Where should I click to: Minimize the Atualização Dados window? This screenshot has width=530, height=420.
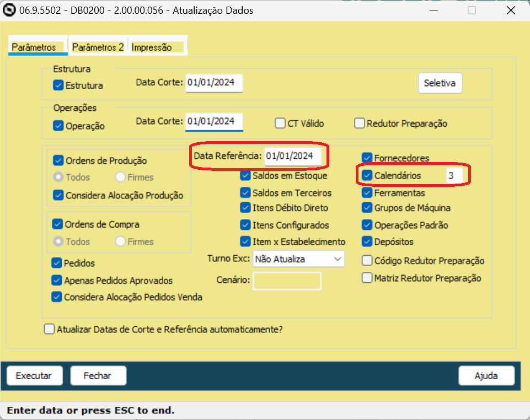(433, 10)
